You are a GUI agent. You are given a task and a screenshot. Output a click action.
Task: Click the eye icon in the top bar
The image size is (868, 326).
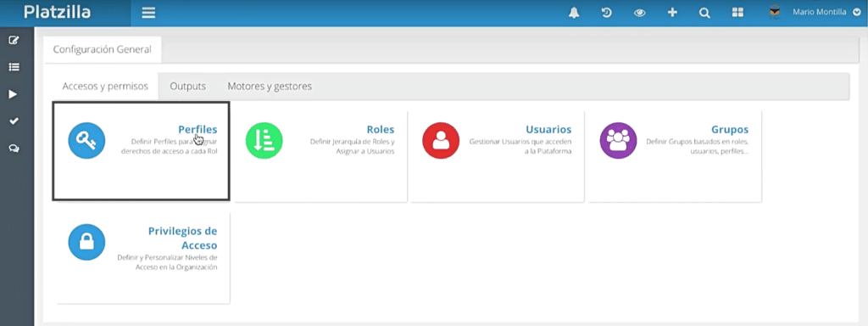click(639, 13)
